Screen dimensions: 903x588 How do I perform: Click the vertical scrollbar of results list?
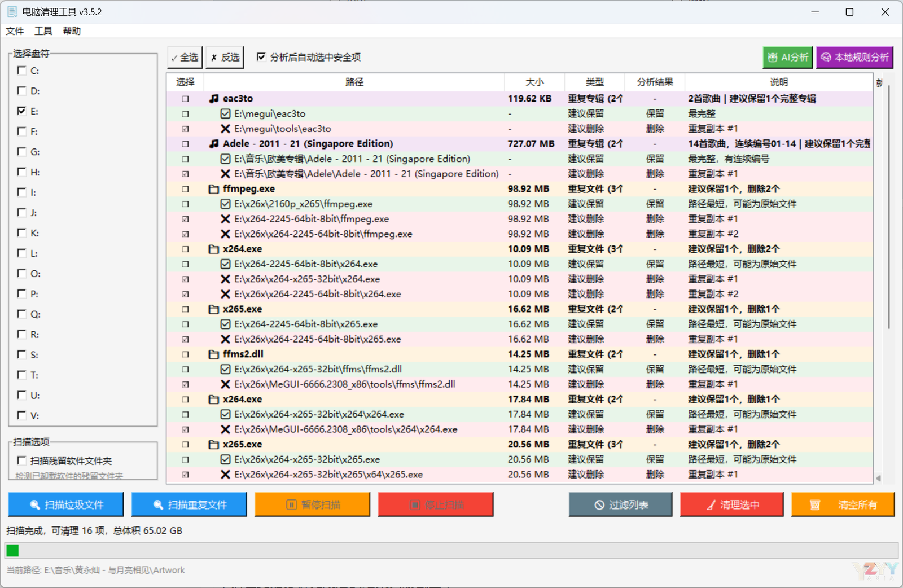point(888,226)
